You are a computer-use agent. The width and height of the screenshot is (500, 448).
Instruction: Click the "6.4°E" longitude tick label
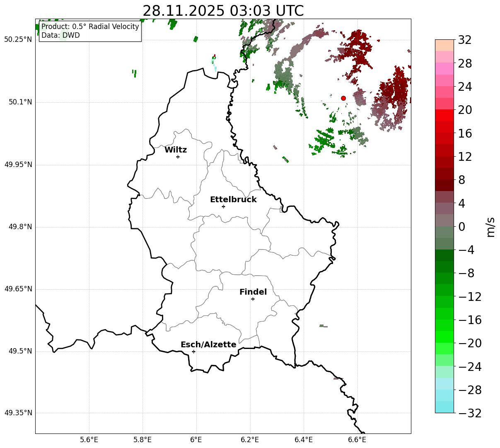(304, 440)
